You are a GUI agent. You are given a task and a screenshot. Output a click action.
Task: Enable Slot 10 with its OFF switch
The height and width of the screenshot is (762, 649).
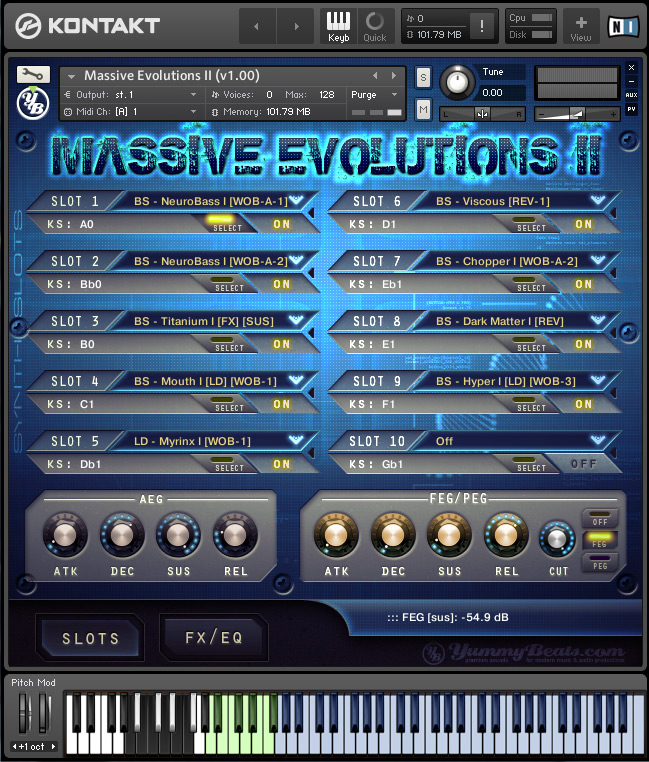coord(583,464)
